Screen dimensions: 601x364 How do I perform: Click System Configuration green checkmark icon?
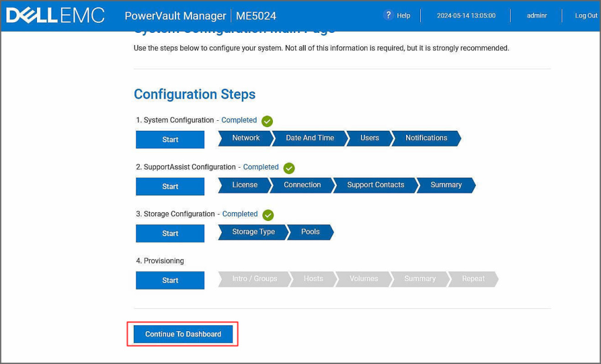267,121
